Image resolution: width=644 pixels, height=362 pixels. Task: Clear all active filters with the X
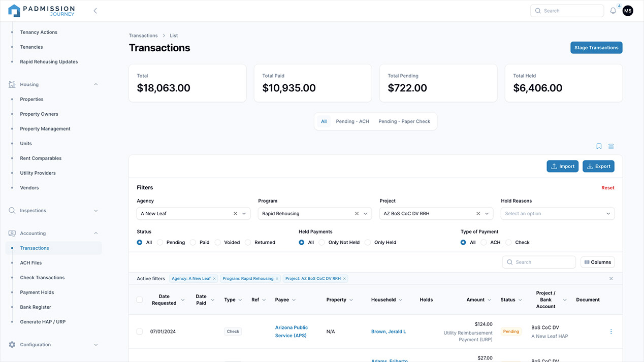pyautogui.click(x=611, y=279)
